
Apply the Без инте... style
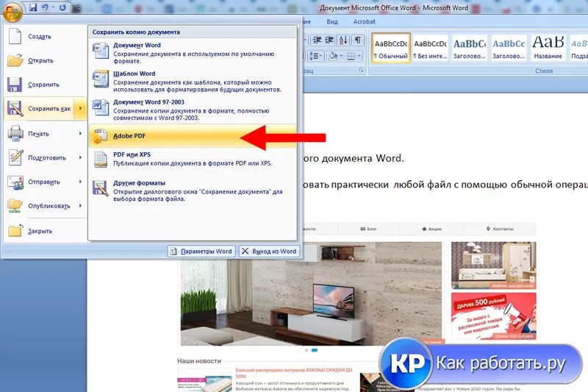tap(430, 48)
